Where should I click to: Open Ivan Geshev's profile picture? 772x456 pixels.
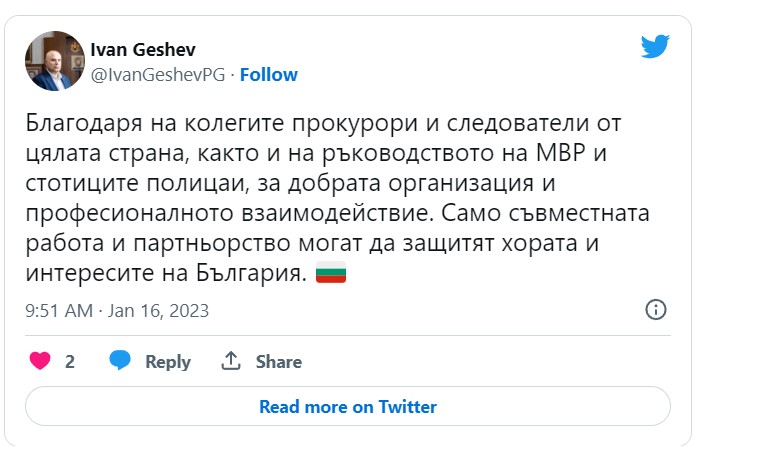point(52,61)
